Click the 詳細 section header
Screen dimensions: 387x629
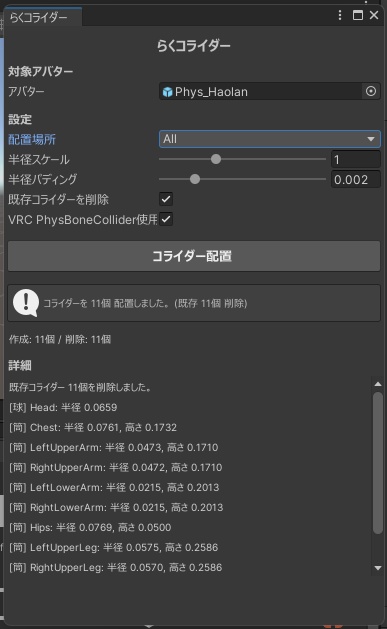pyautogui.click(x=20, y=365)
